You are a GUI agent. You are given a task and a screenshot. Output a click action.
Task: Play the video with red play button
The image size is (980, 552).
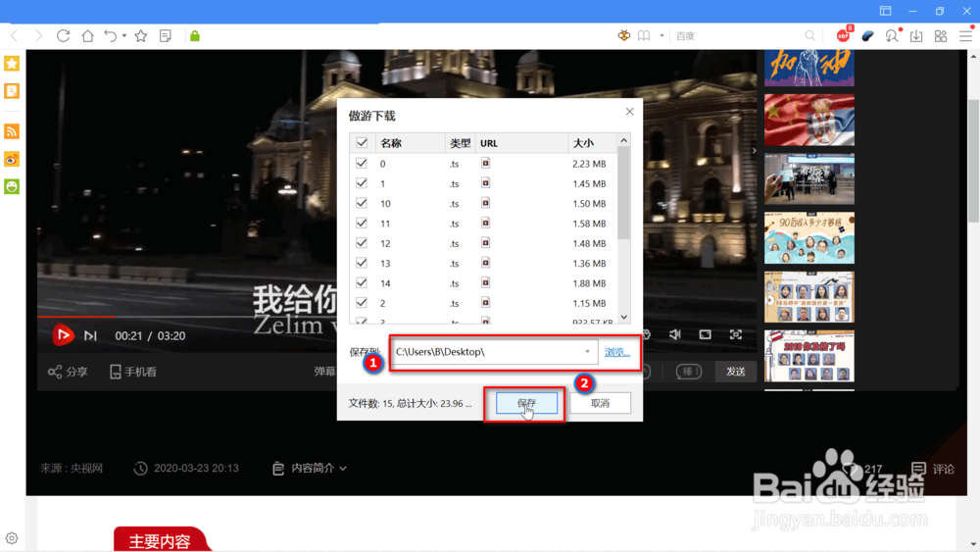pyautogui.click(x=63, y=335)
